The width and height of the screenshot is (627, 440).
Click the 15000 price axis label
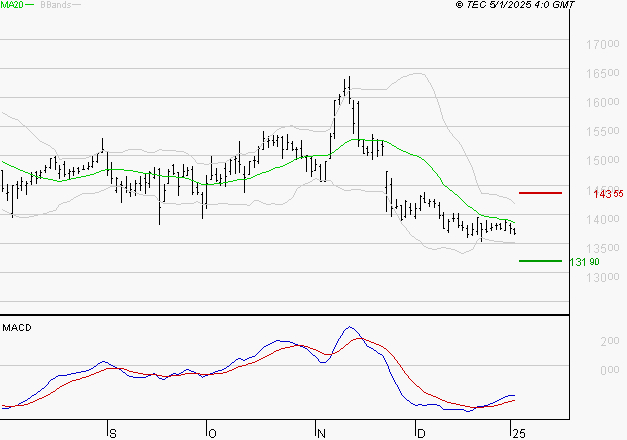pyautogui.click(x=603, y=160)
